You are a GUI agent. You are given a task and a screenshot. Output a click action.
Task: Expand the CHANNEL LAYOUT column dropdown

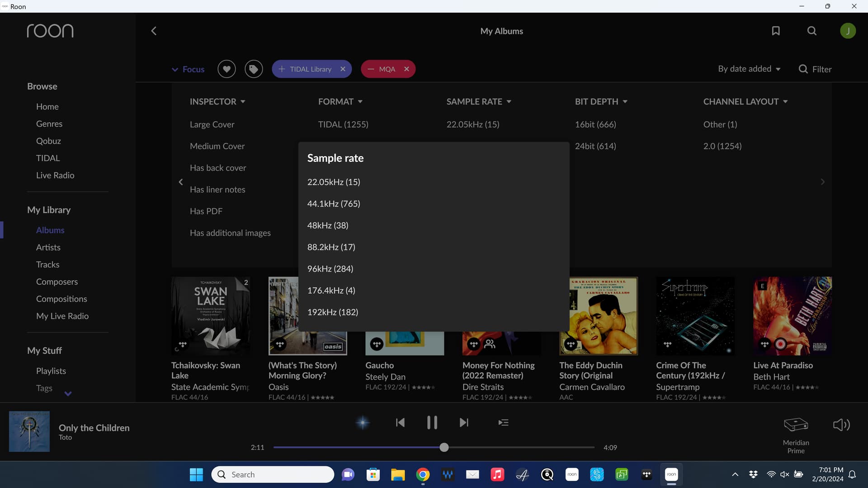pos(745,102)
